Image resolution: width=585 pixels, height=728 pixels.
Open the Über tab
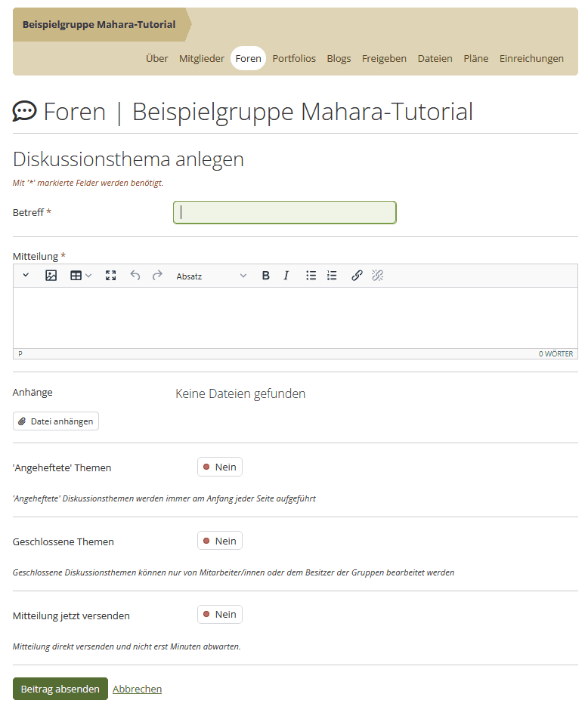click(x=157, y=58)
